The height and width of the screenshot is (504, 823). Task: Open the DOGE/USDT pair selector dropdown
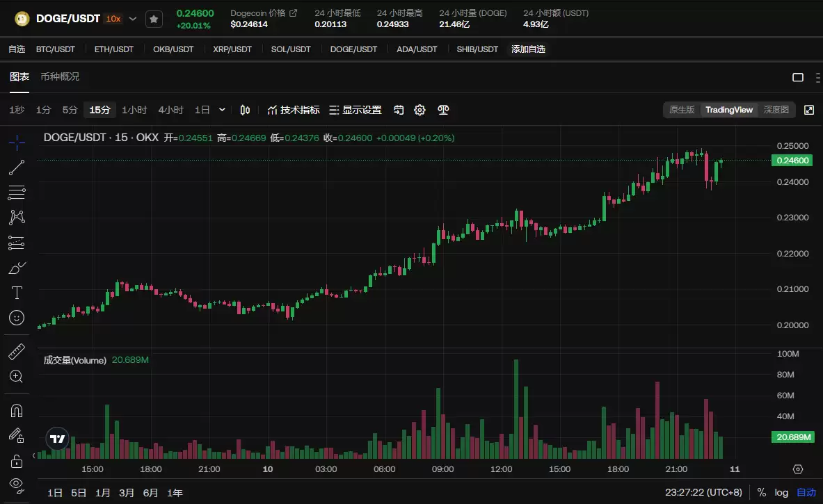point(132,19)
